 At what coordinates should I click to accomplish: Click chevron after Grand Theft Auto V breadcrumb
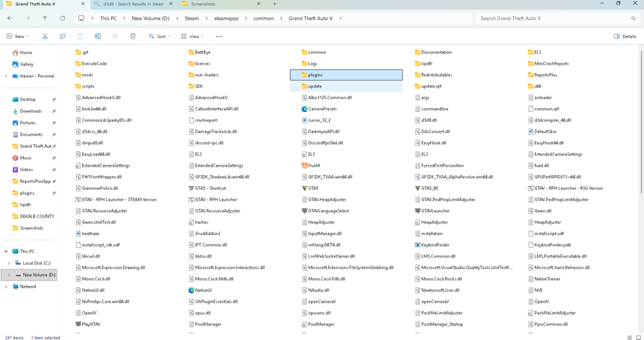[x=341, y=18]
